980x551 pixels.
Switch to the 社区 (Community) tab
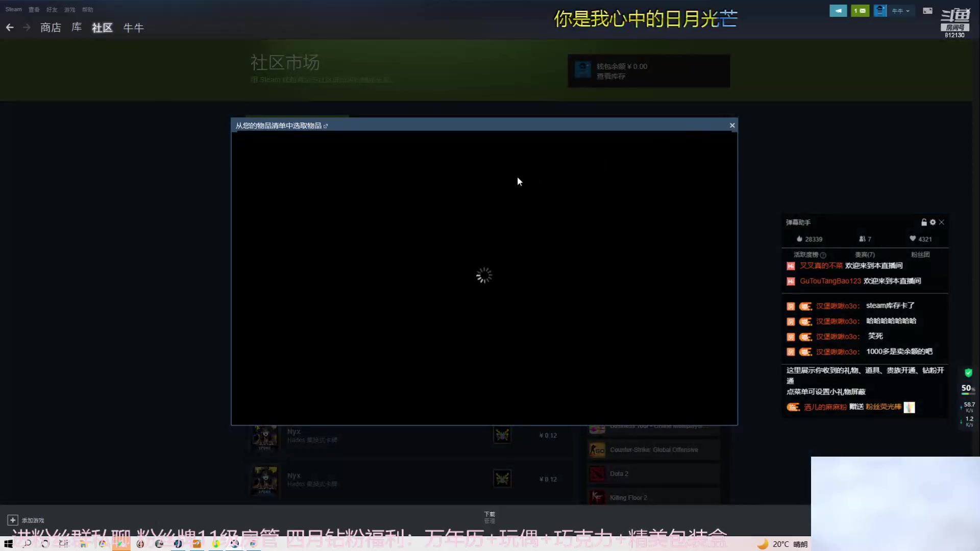coord(102,28)
